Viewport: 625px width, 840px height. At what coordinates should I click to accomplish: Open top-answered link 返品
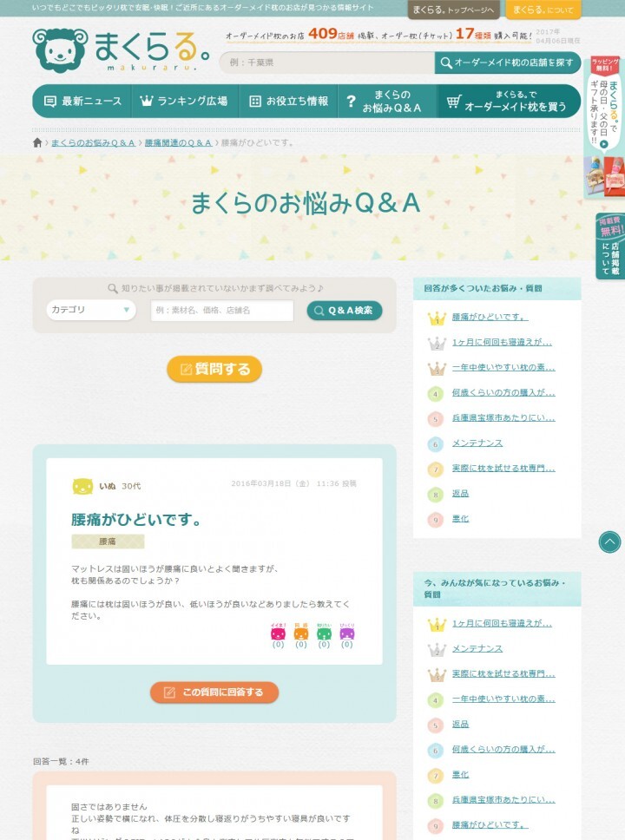[460, 494]
